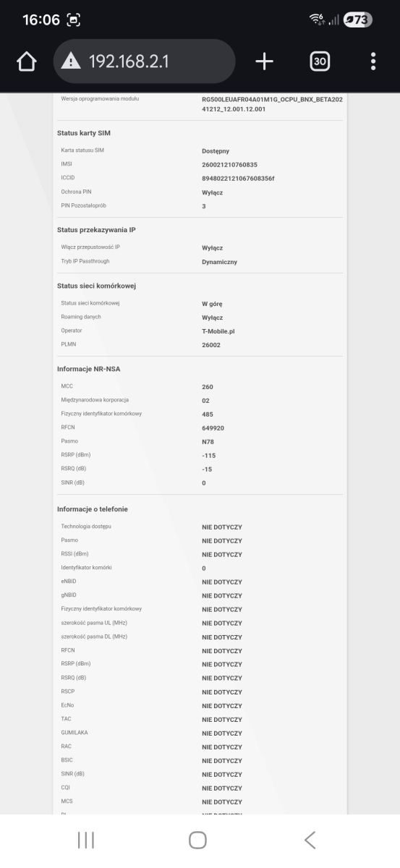
Task: Tap the browser home icon
Action: [27, 61]
